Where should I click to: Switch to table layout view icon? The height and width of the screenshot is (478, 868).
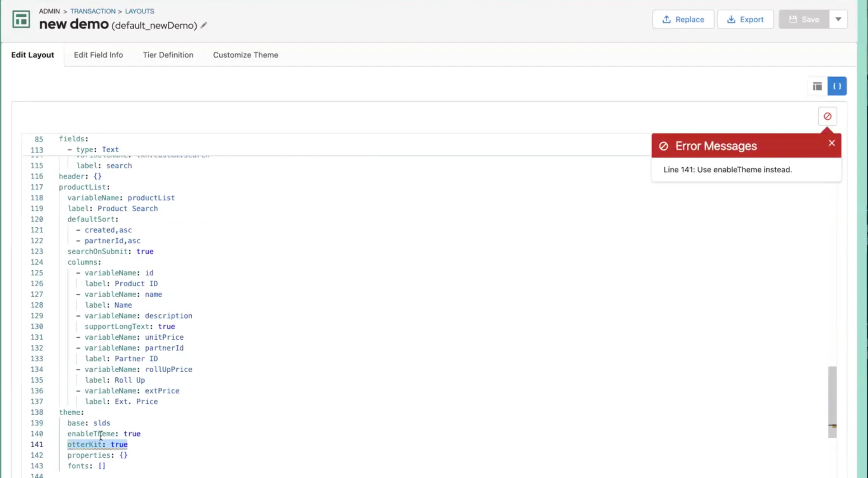[817, 86]
